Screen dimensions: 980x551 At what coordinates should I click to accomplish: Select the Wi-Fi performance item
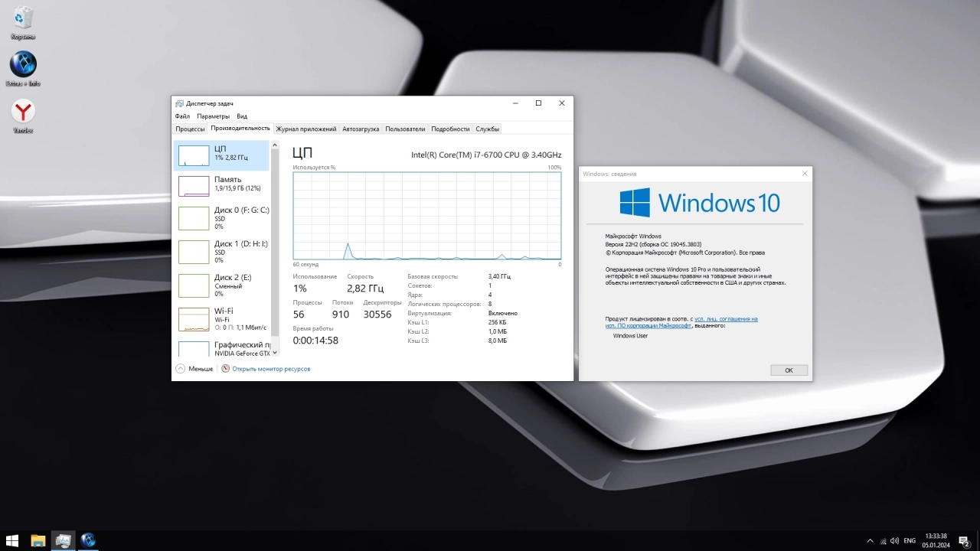tap(221, 319)
